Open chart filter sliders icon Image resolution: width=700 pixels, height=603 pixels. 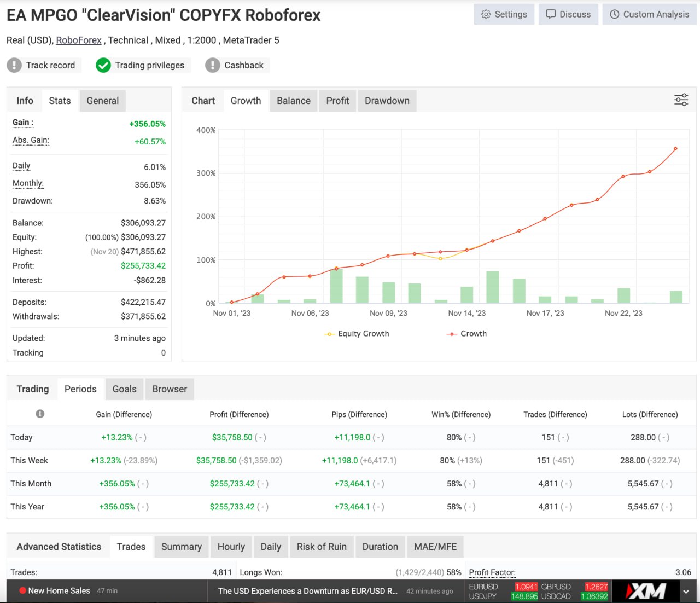[681, 100]
